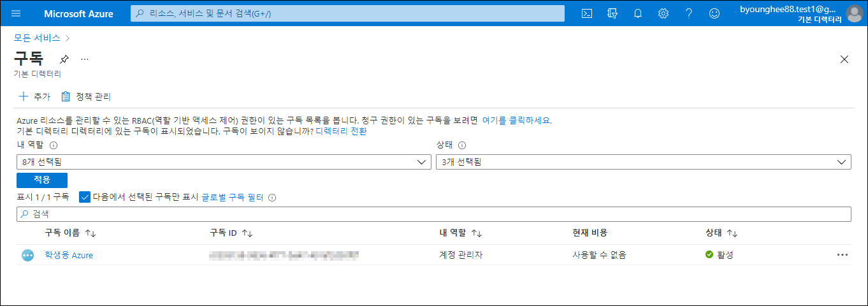Open the help question mark
The height and width of the screenshot is (306, 868).
point(689,13)
